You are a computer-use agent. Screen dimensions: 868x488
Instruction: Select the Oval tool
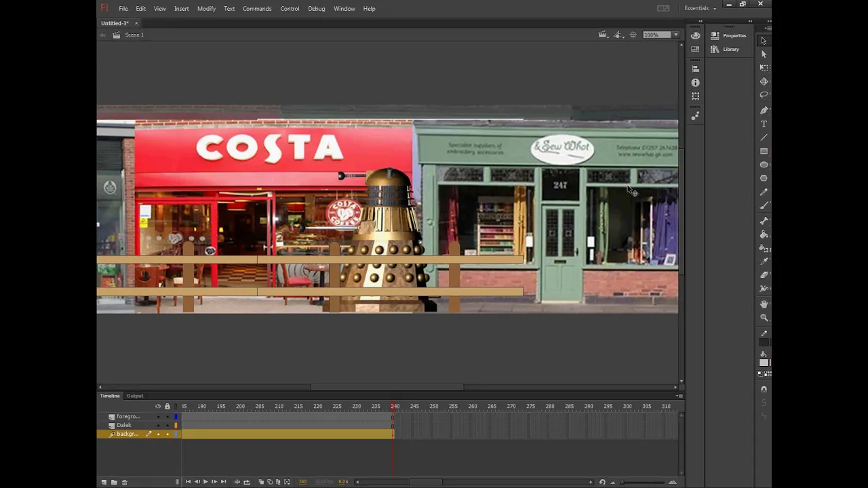[x=764, y=165]
